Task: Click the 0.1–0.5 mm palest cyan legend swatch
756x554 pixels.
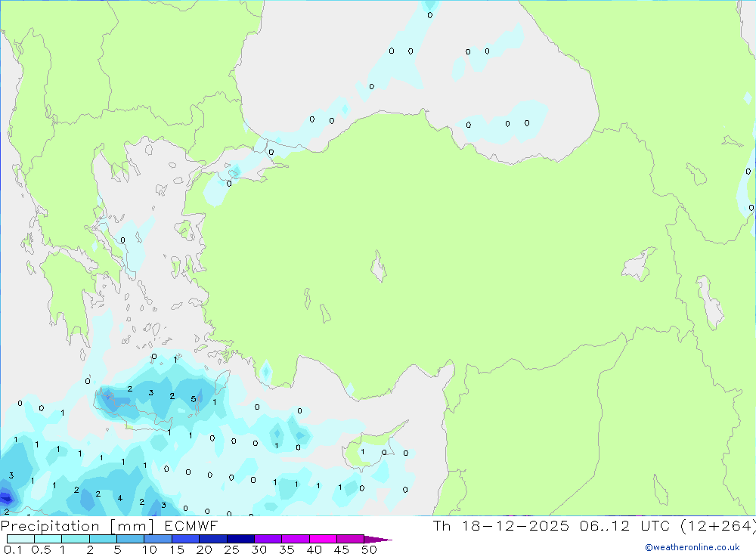Action: pyautogui.click(x=20, y=539)
